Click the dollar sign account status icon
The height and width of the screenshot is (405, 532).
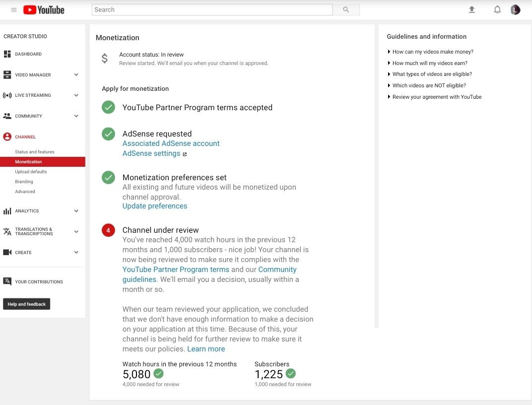pyautogui.click(x=105, y=59)
